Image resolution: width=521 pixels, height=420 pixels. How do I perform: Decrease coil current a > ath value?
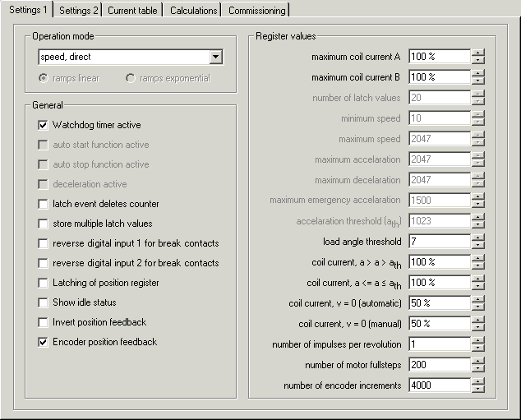pyautogui.click(x=478, y=265)
